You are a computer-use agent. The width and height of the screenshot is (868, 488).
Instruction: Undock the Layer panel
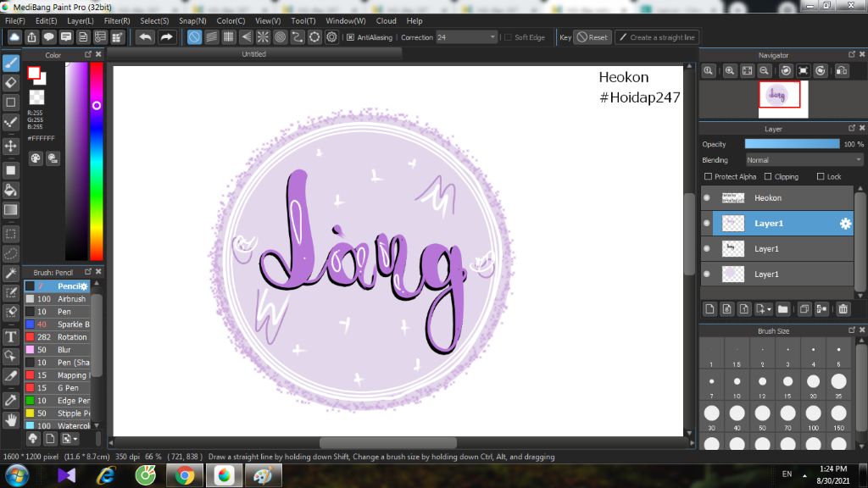[852, 128]
